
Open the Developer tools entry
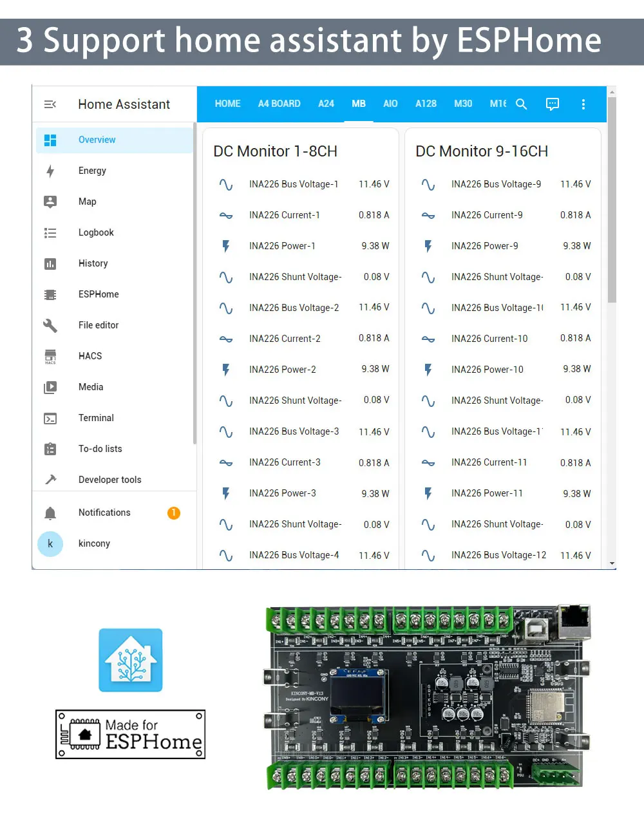pos(109,479)
